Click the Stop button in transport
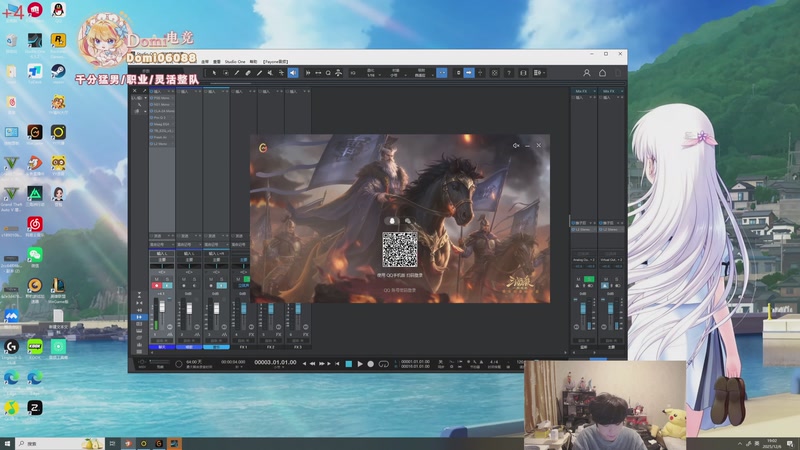The image size is (800, 450). click(348, 363)
